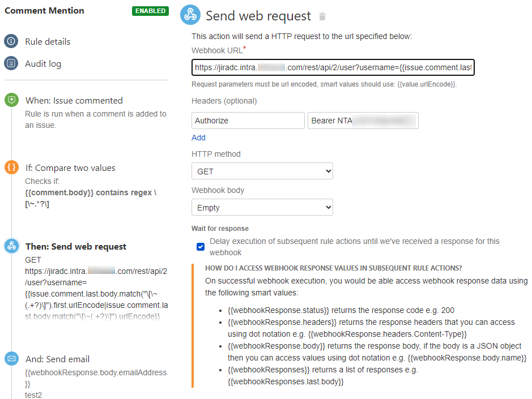Click the Add header link

198,138
